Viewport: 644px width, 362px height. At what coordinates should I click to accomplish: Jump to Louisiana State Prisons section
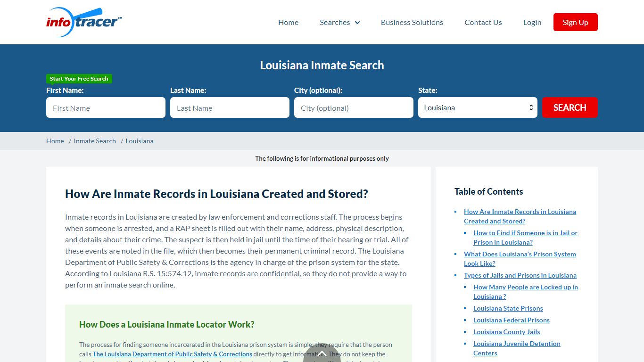point(508,308)
